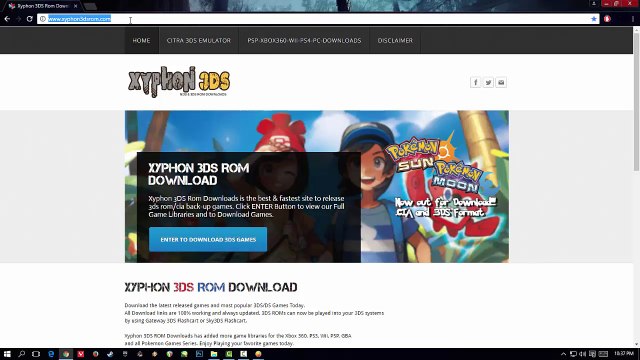
Task: Select the Xyphon 3DS Rom Download tab
Action: 41,6
